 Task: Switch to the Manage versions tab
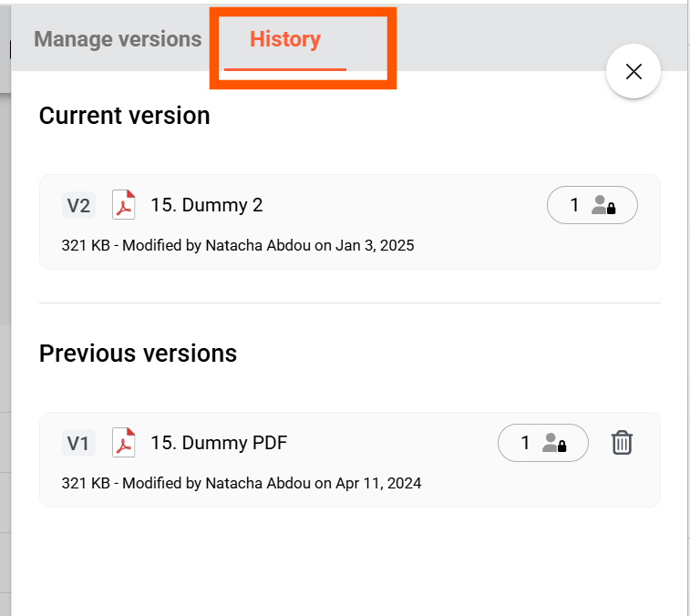(x=118, y=40)
